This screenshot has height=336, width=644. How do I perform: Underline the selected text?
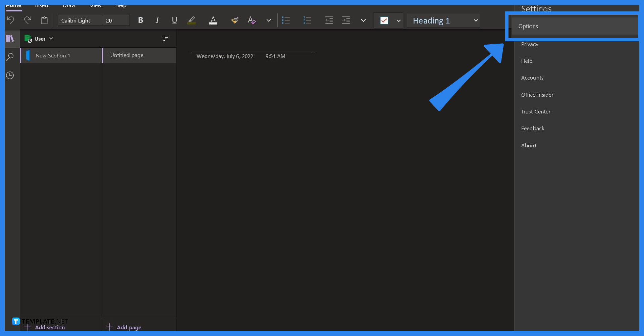pyautogui.click(x=174, y=20)
